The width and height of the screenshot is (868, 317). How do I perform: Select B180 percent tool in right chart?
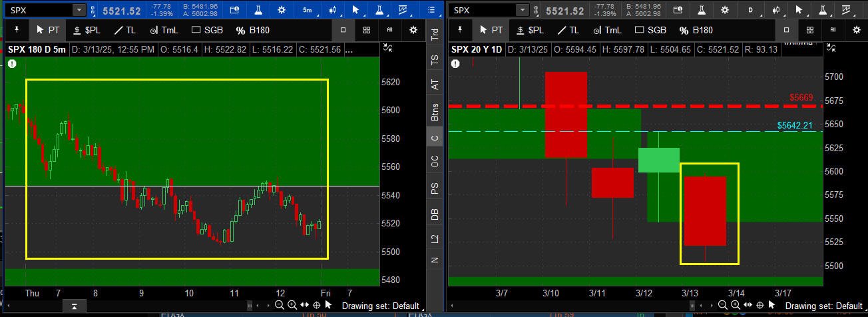click(696, 30)
